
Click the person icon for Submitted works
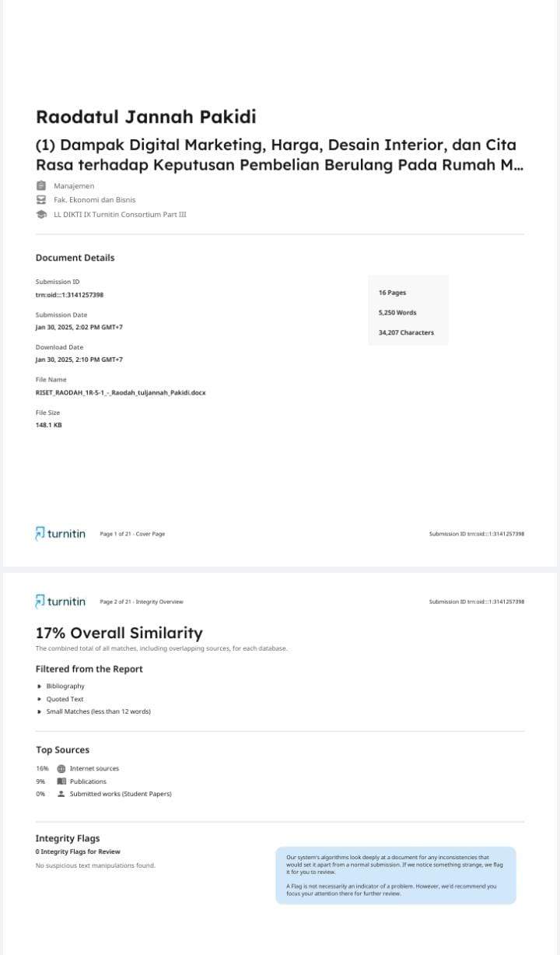tap(61, 794)
